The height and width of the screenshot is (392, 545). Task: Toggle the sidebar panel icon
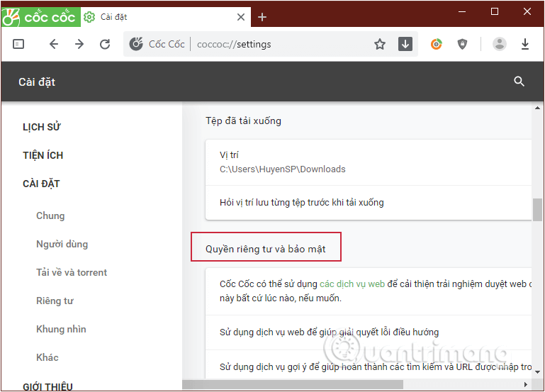(x=18, y=44)
